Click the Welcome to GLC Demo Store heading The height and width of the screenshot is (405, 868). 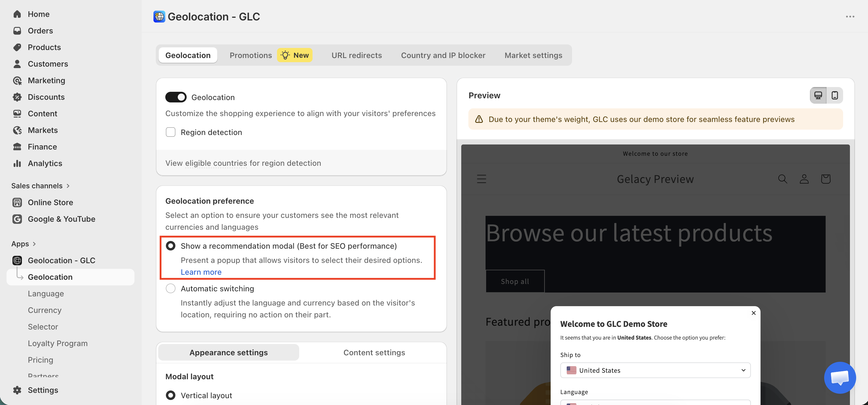(x=614, y=324)
